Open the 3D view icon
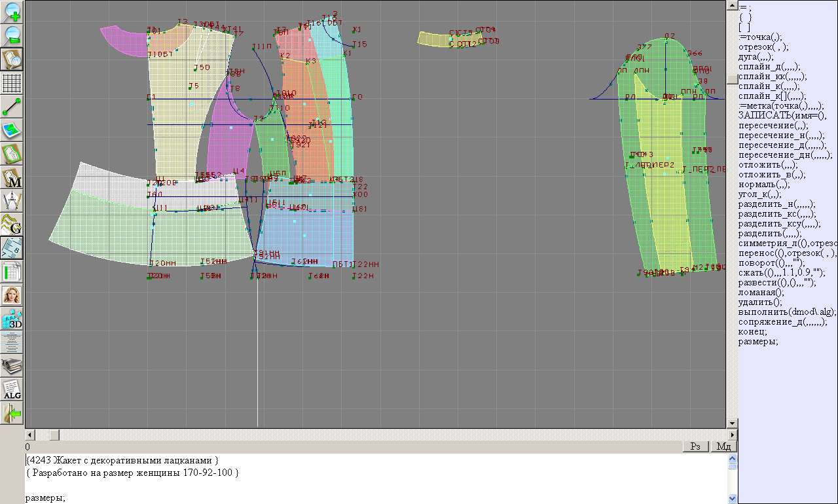Viewport: 838px width, 504px height. pos(12,319)
